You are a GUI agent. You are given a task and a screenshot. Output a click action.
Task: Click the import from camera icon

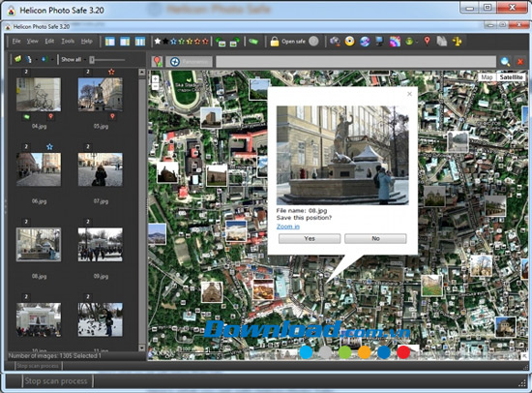335,41
